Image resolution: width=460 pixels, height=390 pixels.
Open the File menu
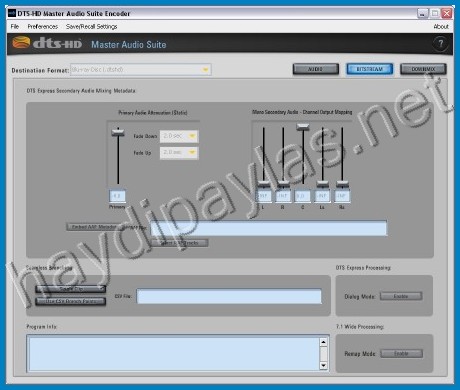(15, 26)
